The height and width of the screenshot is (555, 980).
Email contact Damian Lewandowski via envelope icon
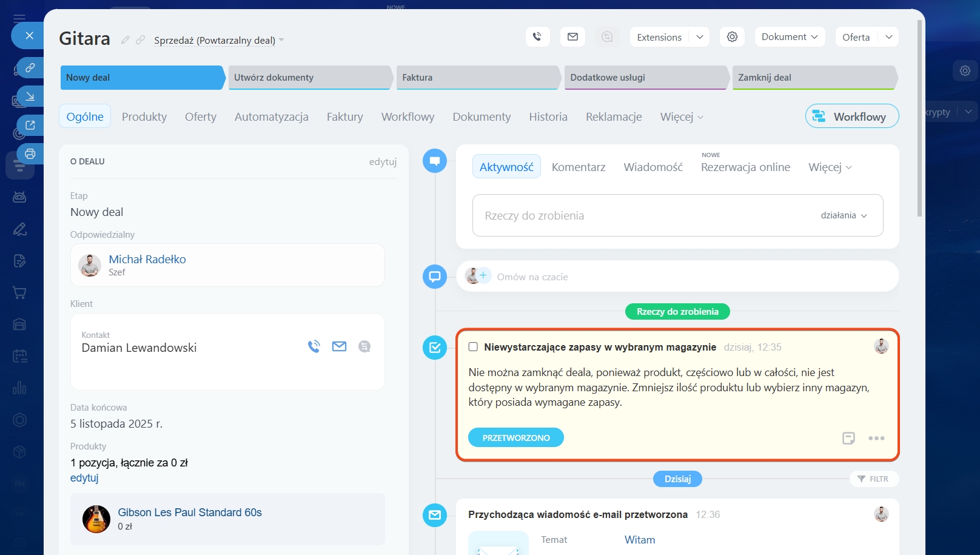coord(339,346)
